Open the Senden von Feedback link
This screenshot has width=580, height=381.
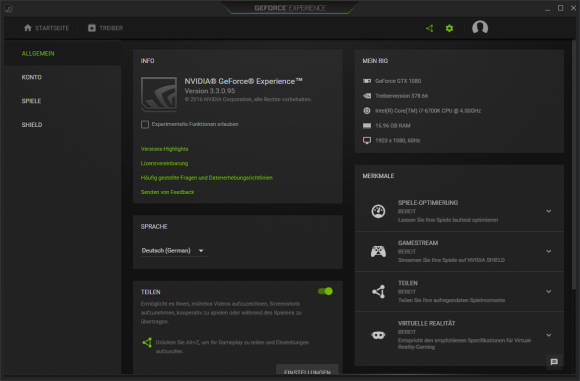(167, 192)
